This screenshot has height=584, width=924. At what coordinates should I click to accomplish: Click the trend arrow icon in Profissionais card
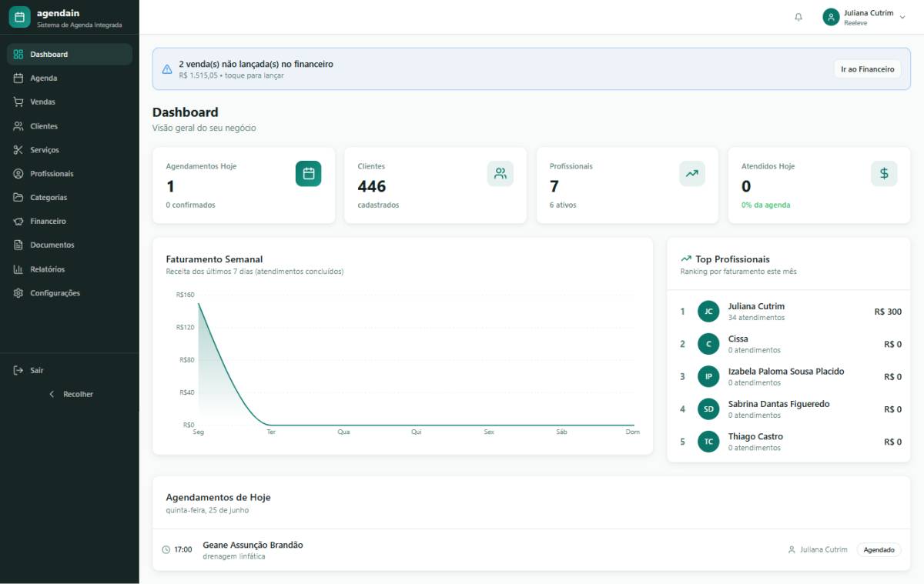(692, 174)
